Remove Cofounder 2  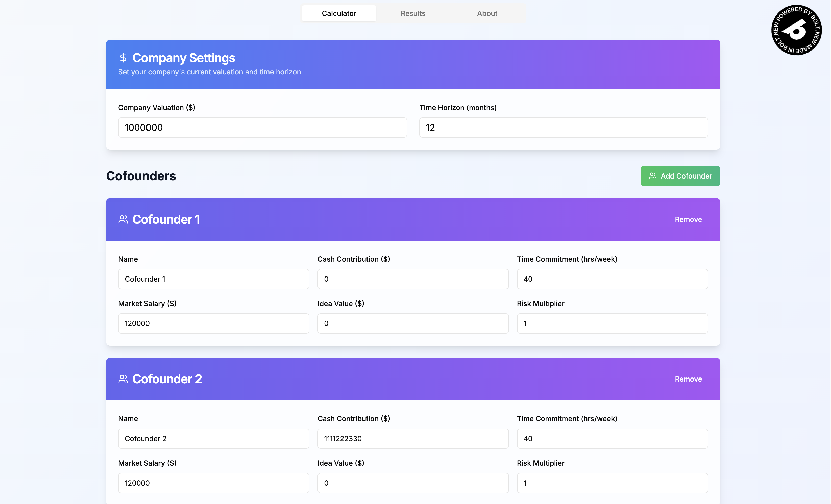click(x=688, y=379)
